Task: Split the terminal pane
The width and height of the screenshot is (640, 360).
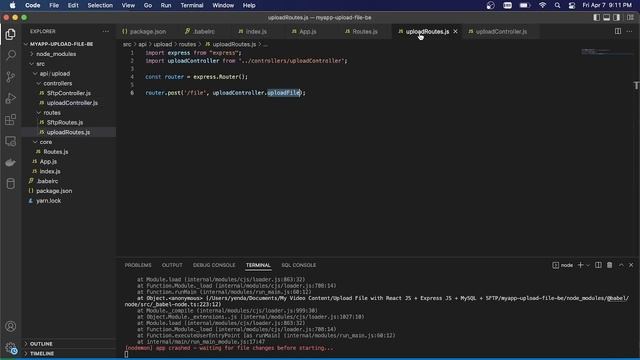Action: (598, 265)
